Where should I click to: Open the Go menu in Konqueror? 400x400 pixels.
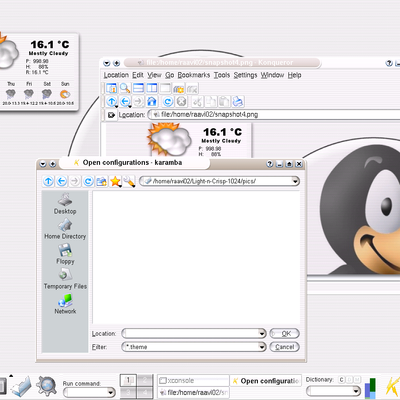[x=170, y=75]
